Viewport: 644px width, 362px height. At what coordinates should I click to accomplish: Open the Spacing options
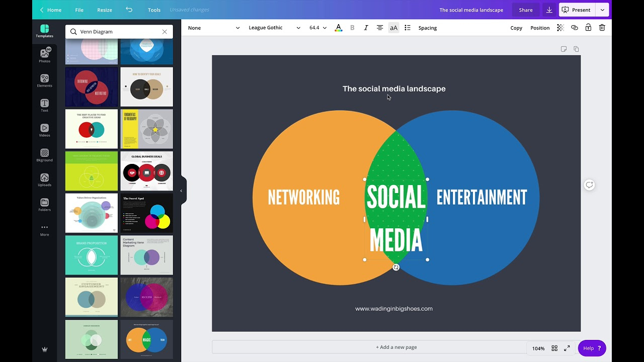428,28
